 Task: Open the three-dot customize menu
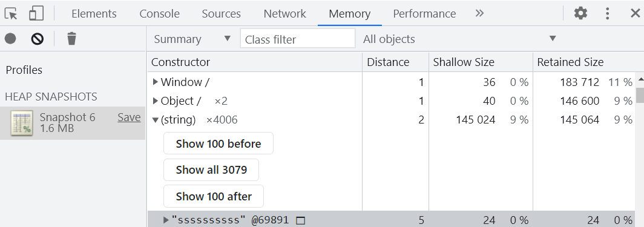point(608,13)
